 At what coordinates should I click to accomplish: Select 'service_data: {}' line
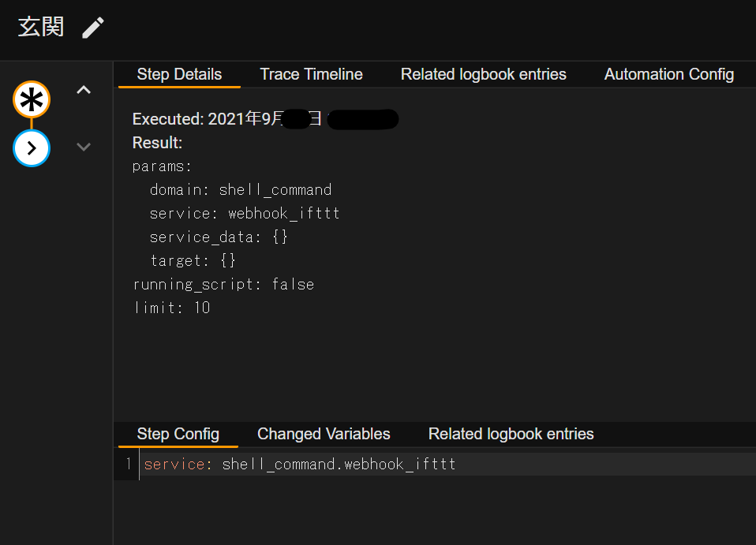(x=219, y=237)
